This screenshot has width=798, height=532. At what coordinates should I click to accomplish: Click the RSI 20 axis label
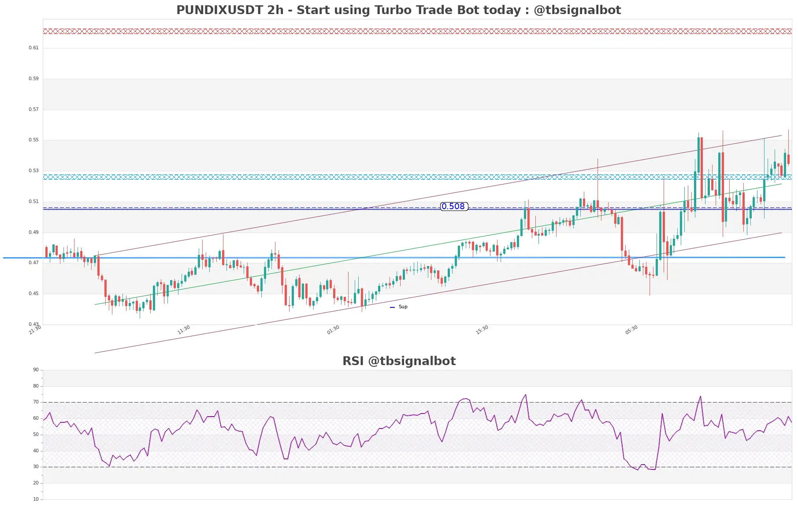(36, 483)
